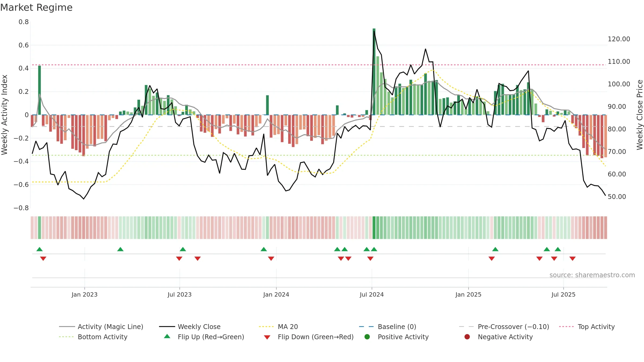
Task: Click the Jul 2024 x-axis label
Action: pos(372,295)
